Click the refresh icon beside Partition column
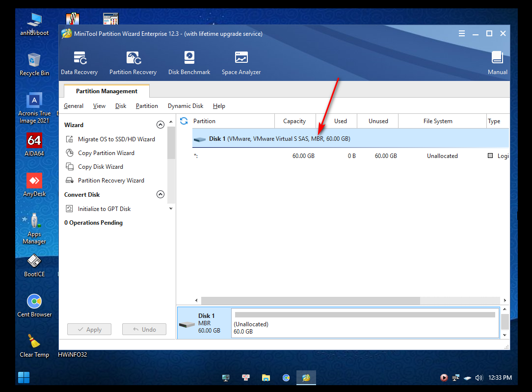The height and width of the screenshot is (392, 532). point(184,121)
